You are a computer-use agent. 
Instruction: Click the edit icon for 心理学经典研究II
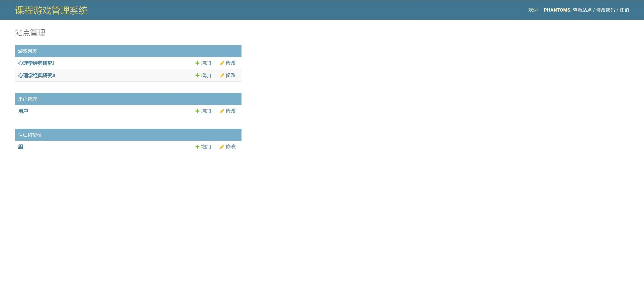(222, 75)
